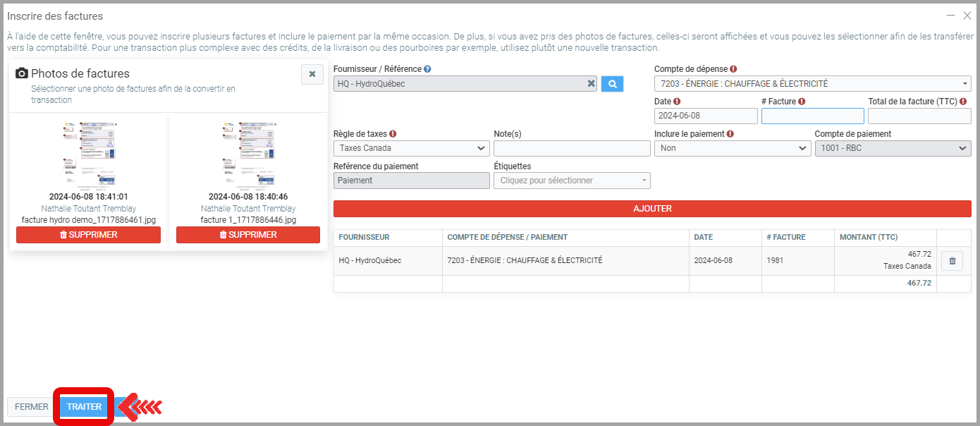Delete photo facture 1_1717886446.jpg
Image resolution: width=980 pixels, height=426 pixels.
click(x=248, y=235)
